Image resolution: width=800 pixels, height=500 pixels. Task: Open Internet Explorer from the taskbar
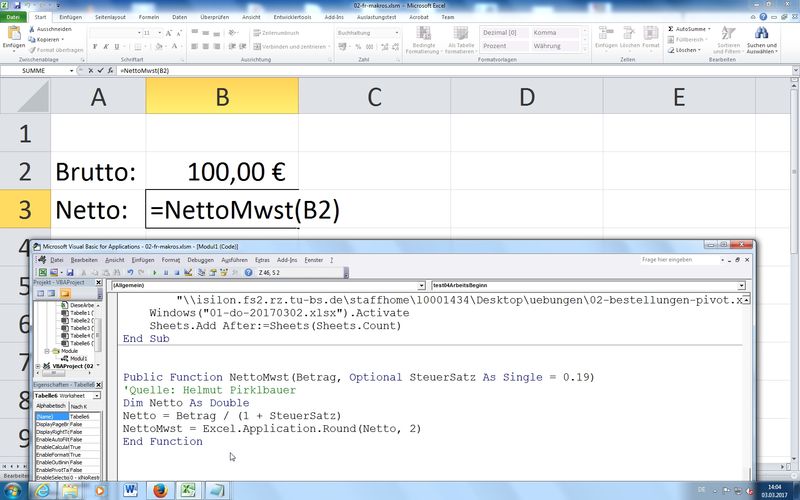(x=43, y=491)
